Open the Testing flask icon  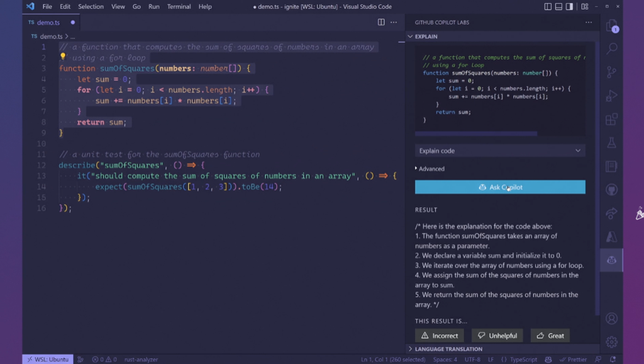point(611,143)
